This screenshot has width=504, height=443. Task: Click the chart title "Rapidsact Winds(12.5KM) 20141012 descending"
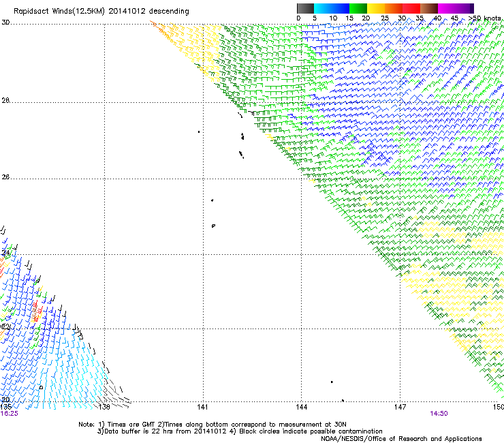pos(101,12)
